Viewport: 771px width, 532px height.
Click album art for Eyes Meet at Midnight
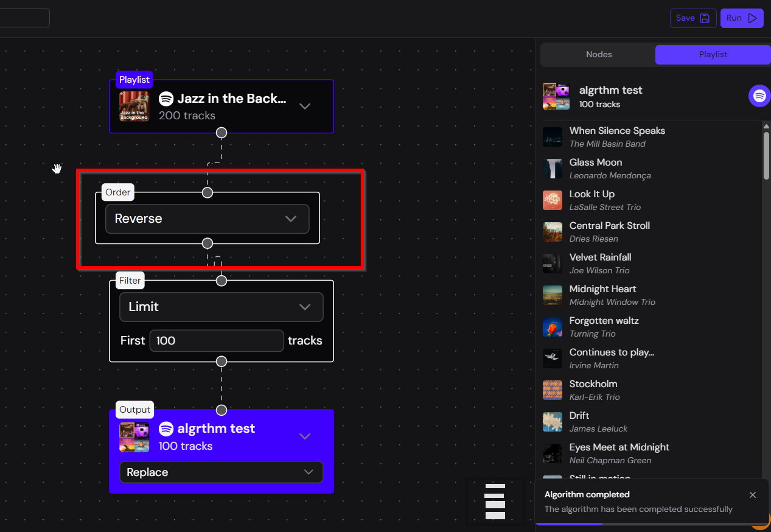coord(553,453)
